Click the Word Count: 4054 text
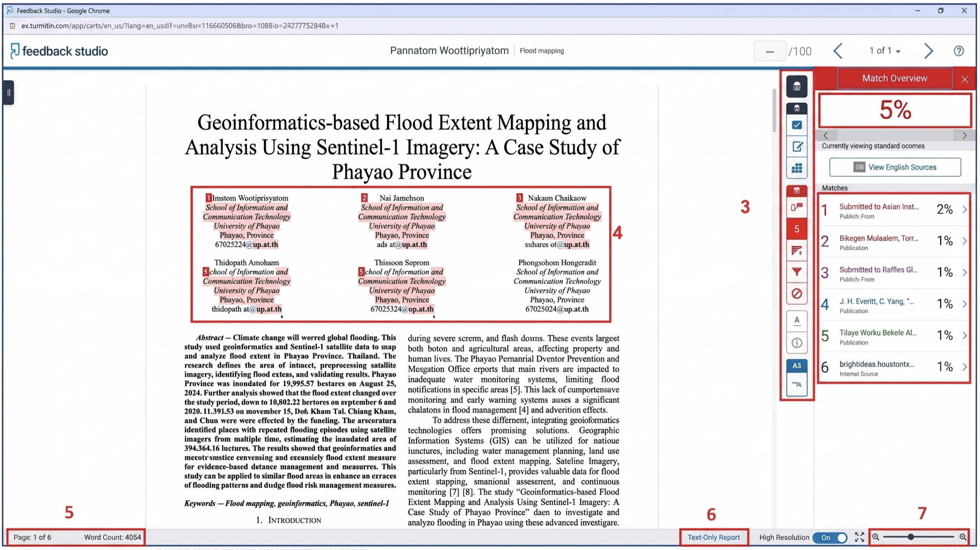Screen dimensions: 980x550 (x=112, y=537)
